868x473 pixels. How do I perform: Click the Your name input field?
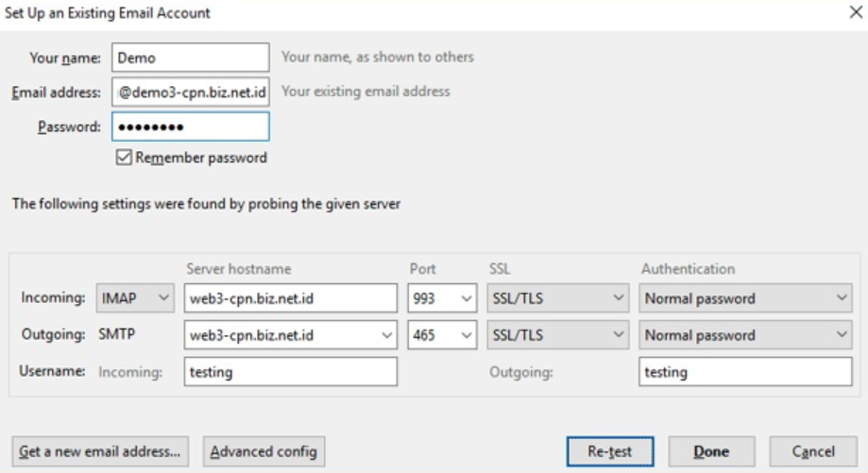190,57
